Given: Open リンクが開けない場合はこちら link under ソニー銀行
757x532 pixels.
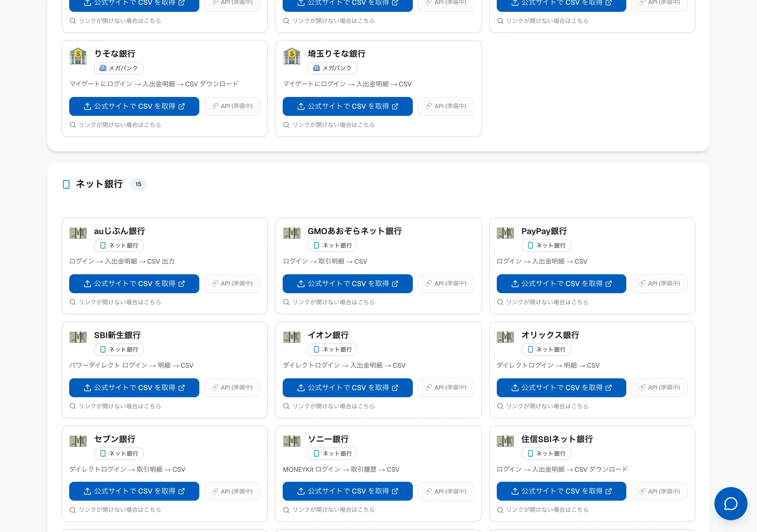Looking at the screenshot, I should click(334, 510).
